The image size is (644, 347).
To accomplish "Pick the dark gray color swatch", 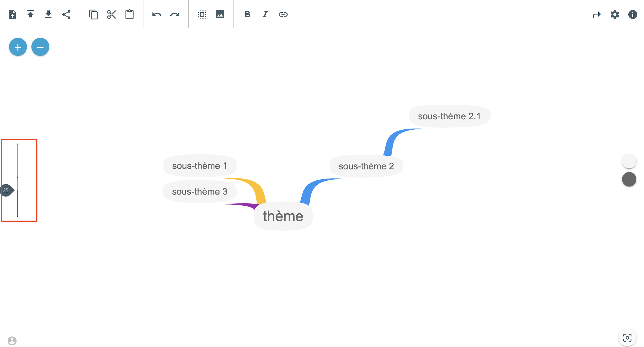I will [629, 179].
